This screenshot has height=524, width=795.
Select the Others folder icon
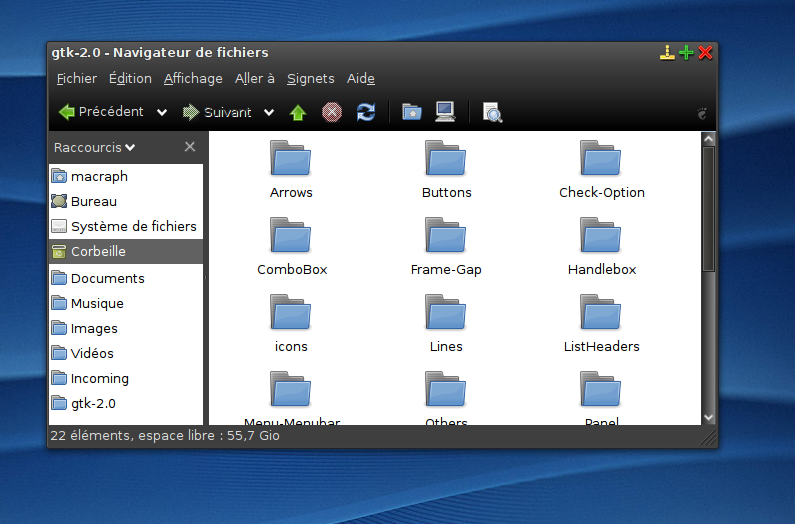446,390
